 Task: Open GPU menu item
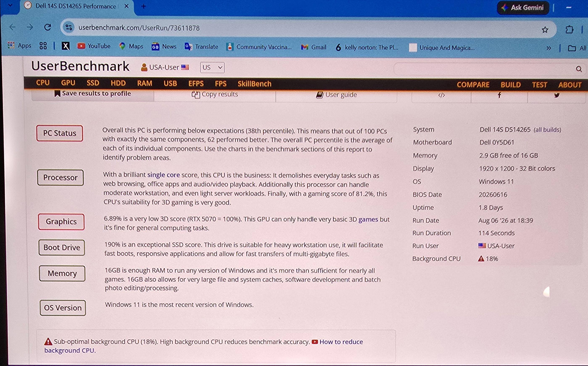[x=68, y=83]
